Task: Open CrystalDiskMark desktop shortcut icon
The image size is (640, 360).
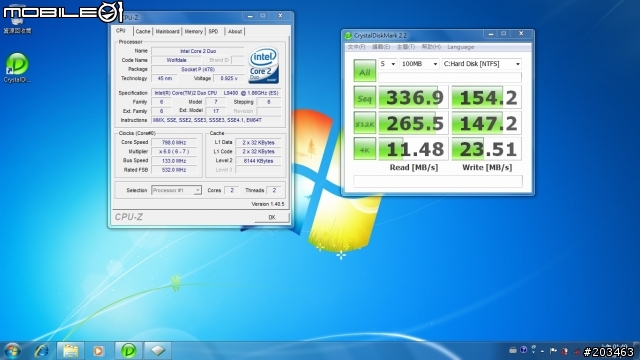Action: [x=17, y=67]
